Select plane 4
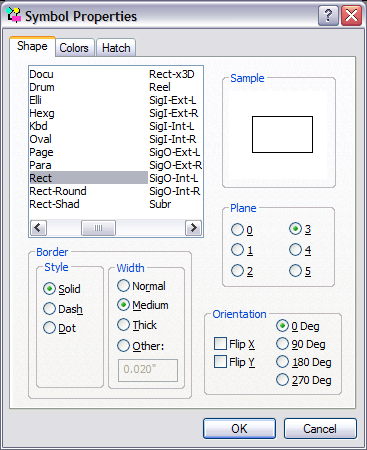This screenshot has height=450, width=367. point(300,250)
